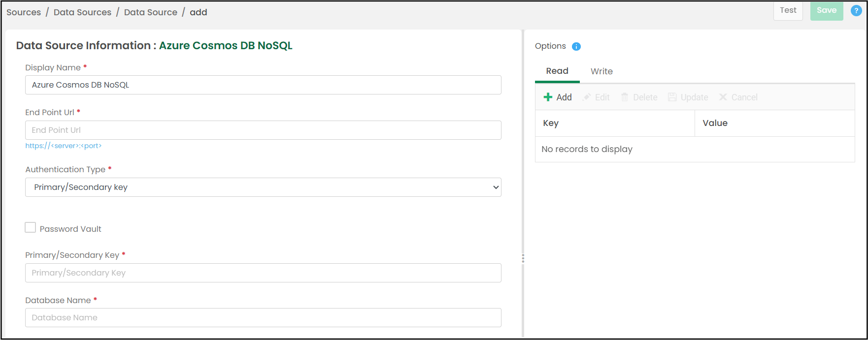
Task: Click the Update save-disk icon
Action: (x=672, y=97)
